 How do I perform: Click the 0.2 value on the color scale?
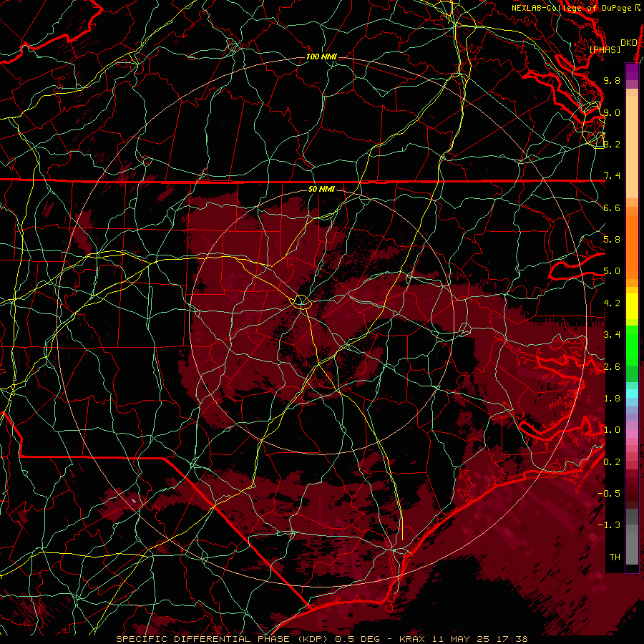[x=612, y=462]
